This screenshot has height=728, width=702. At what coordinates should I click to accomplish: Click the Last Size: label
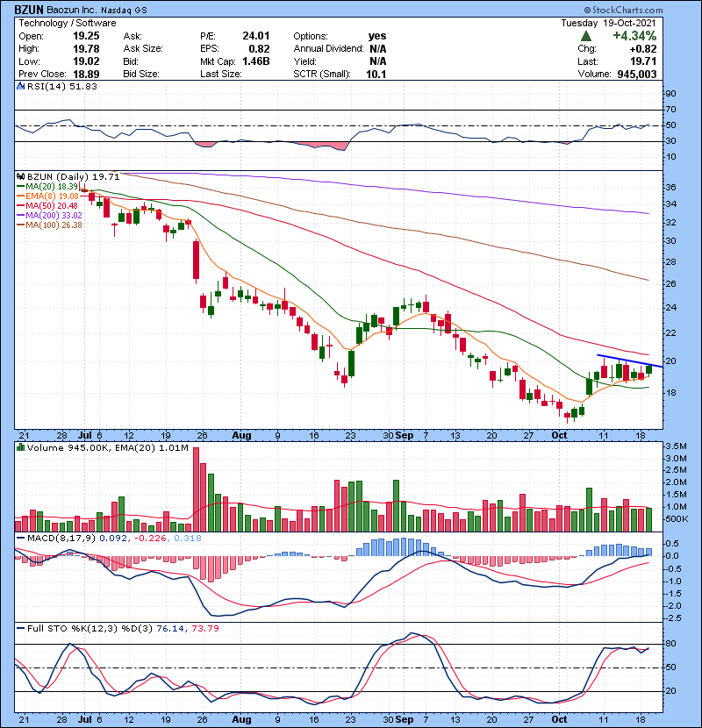point(220,74)
